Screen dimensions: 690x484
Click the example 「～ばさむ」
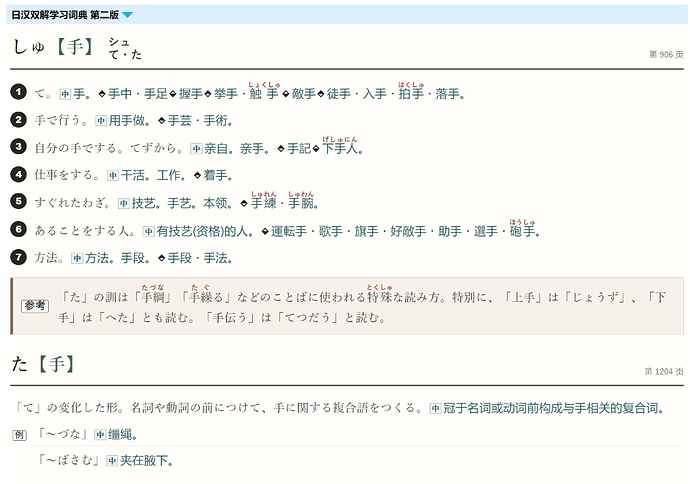(69, 460)
